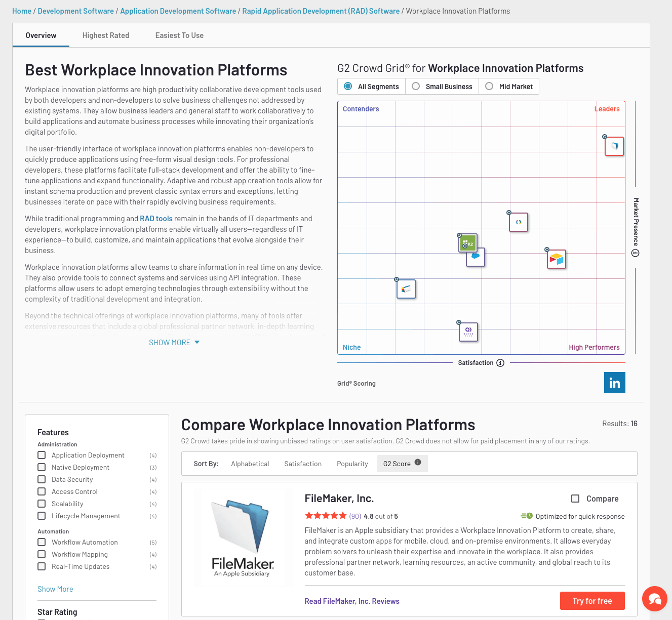Sort results by Satisfaction

(303, 464)
